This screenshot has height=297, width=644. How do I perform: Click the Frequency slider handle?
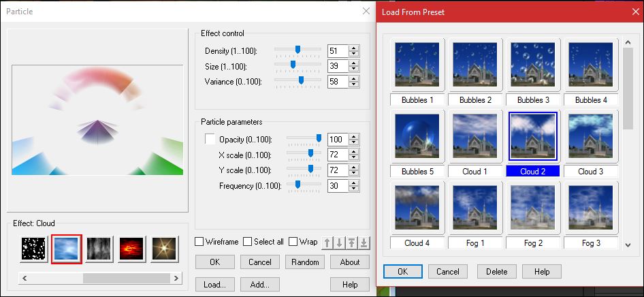[297, 184]
